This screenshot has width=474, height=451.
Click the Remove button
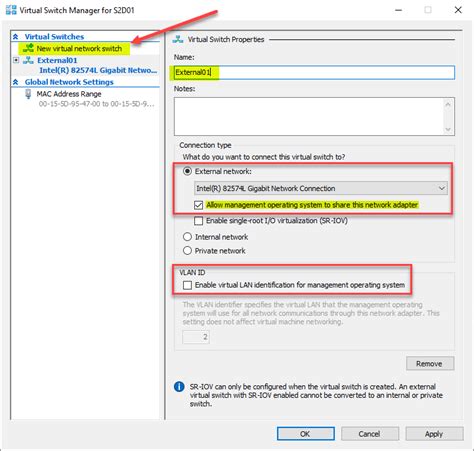pos(430,363)
